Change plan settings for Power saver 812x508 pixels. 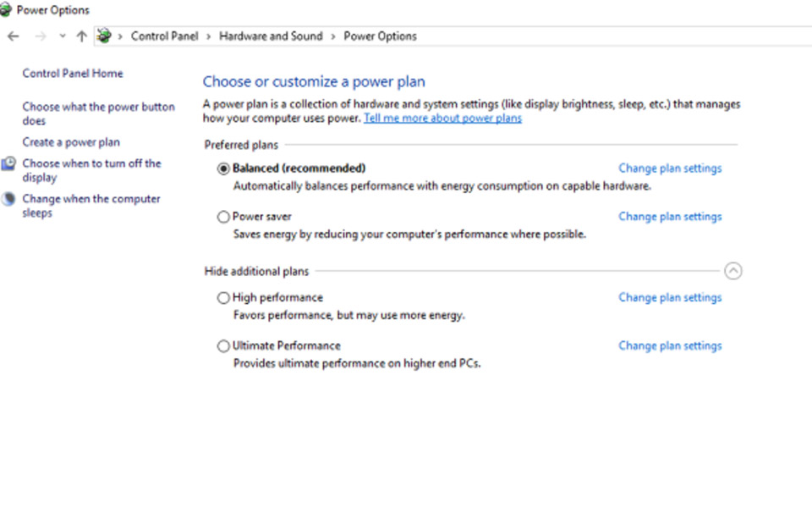click(x=670, y=217)
